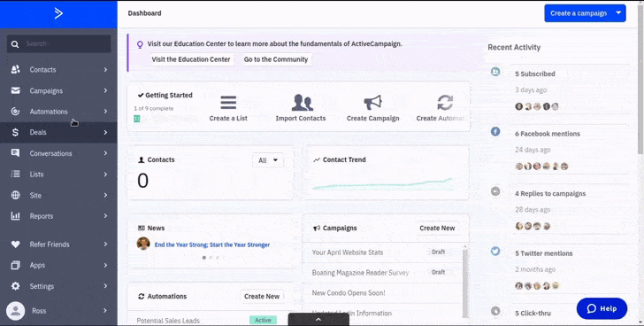Click the Automations icon in sidebar
The image size is (644, 326).
coord(16,112)
